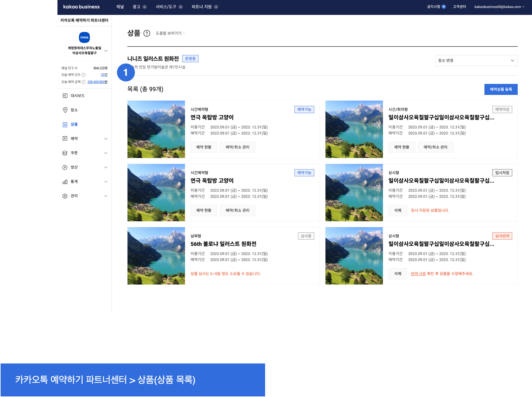This screenshot has height=397, width=532.
Task: Click the bar chart icon for 통계
Action: pos(65,182)
